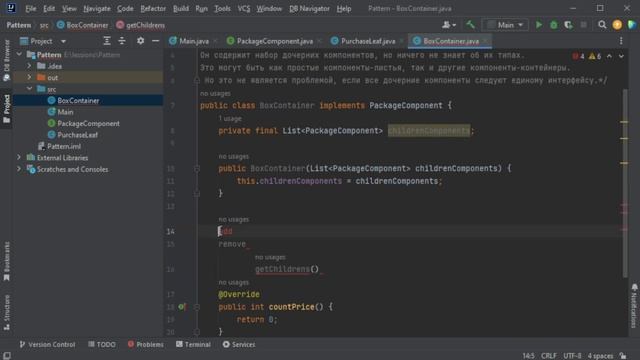Click the UTF-8 encoding status

(x=572, y=356)
